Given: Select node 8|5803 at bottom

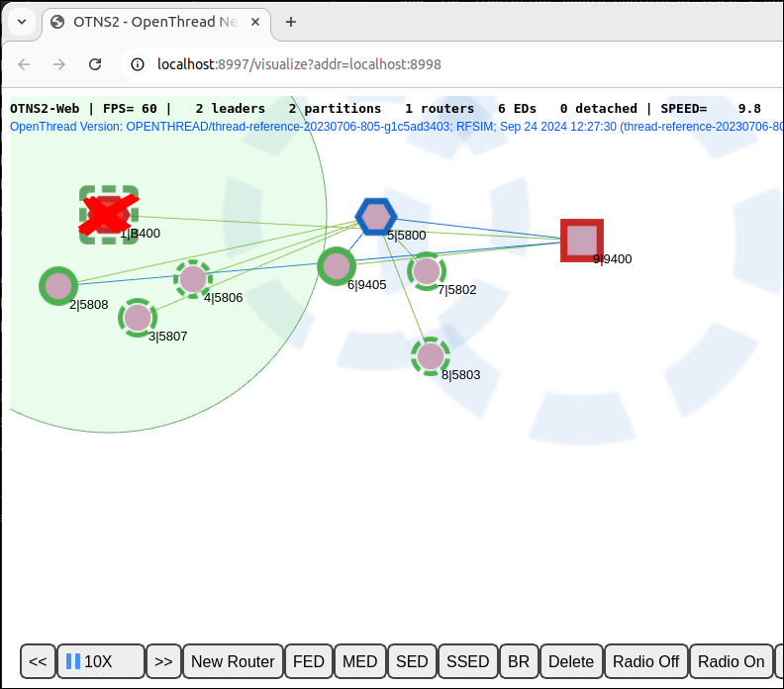Looking at the screenshot, I should tap(431, 356).
